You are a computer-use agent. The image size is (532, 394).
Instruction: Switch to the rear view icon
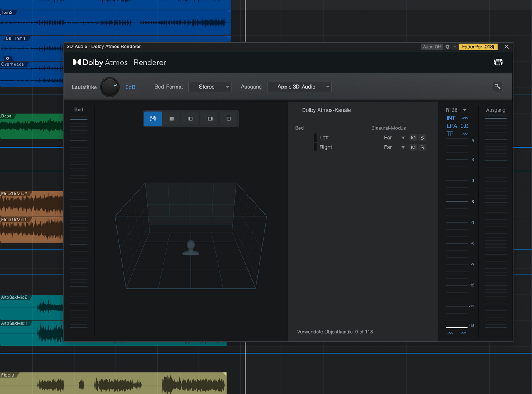(229, 119)
